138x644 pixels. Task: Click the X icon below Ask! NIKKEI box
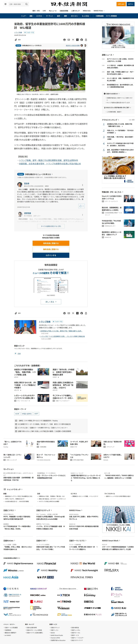click(77, 313)
